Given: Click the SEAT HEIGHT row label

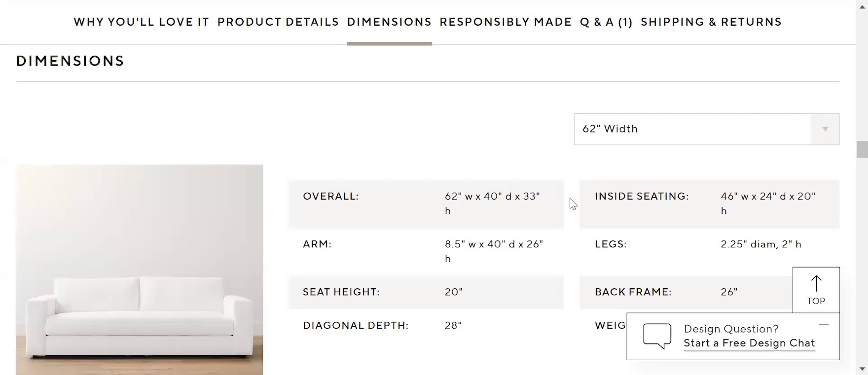Looking at the screenshot, I should [x=341, y=292].
